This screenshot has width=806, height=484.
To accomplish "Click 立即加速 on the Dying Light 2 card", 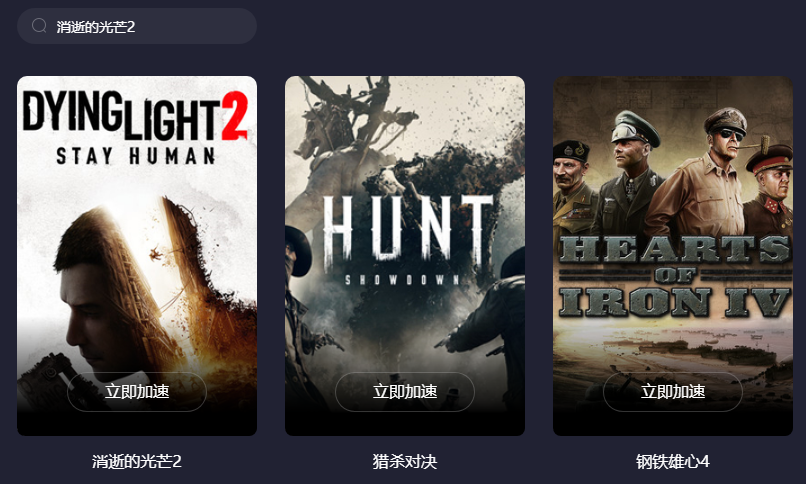I will (x=137, y=392).
